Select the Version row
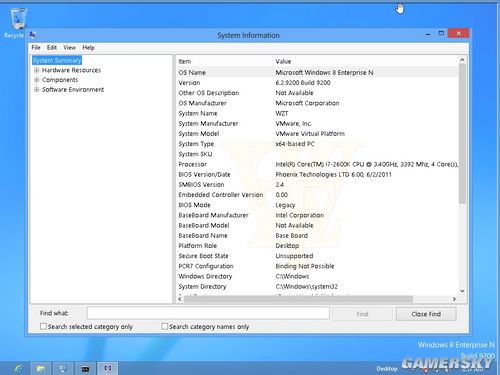This screenshot has height=375, width=500. (317, 83)
